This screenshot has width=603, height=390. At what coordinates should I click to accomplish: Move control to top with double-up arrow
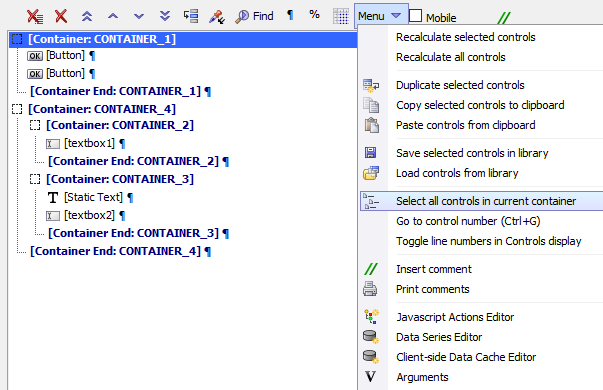[x=87, y=16]
